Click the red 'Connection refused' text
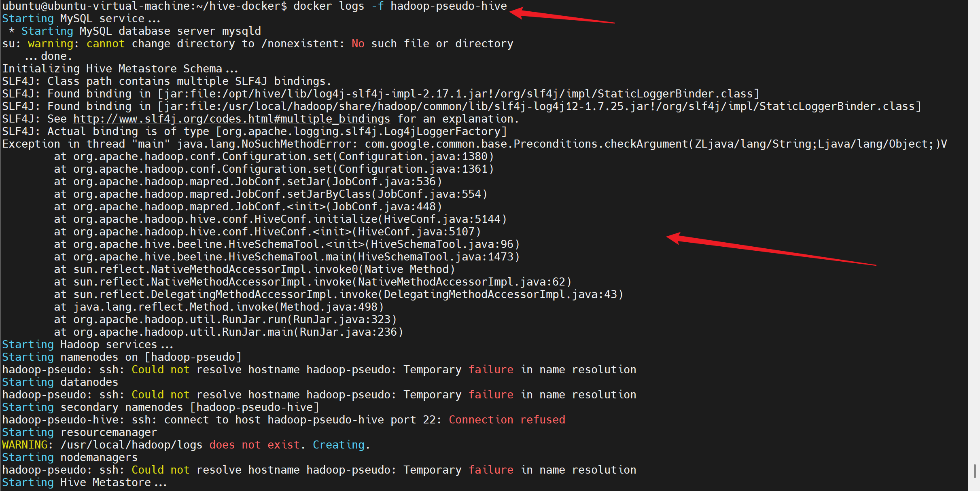980x491 pixels. coord(507,420)
